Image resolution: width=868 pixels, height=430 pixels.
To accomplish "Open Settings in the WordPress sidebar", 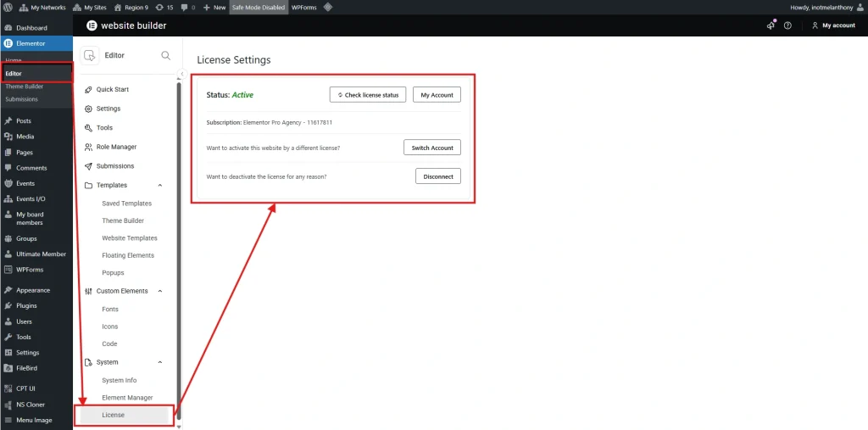I will [x=36, y=353].
